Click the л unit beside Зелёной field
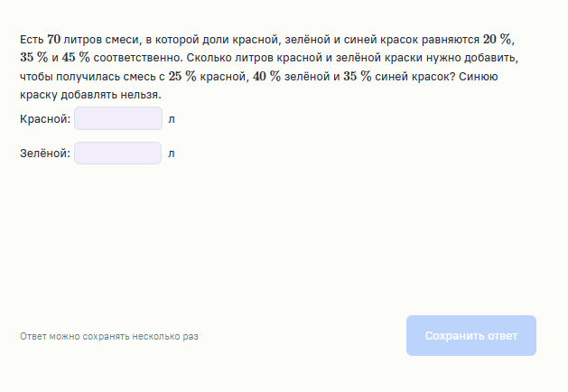Viewport: 568px width, 392px height. pyautogui.click(x=172, y=154)
